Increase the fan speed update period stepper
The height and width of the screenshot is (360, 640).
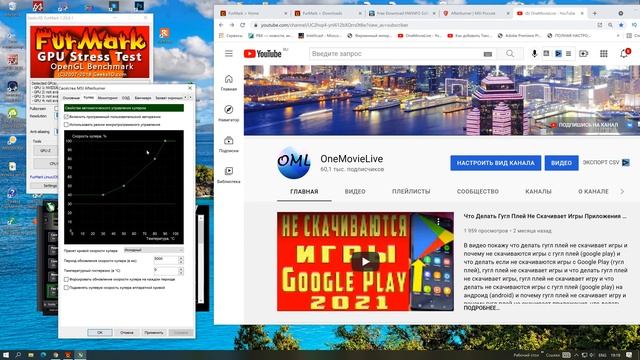pos(181,258)
